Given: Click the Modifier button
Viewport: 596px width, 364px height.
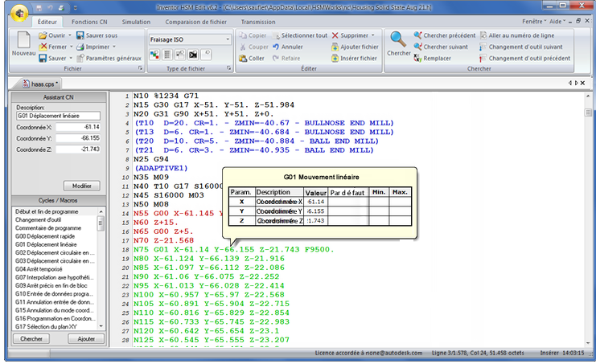Looking at the screenshot, I should pyautogui.click(x=82, y=186).
